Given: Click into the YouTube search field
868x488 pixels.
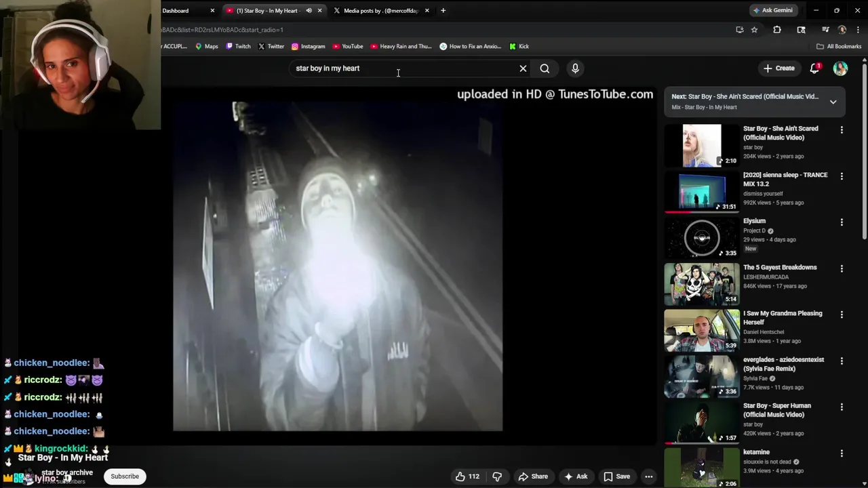Looking at the screenshot, I should [x=403, y=68].
